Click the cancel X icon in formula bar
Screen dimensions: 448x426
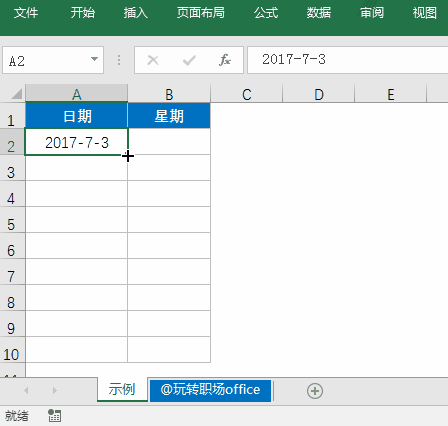pyautogui.click(x=153, y=60)
